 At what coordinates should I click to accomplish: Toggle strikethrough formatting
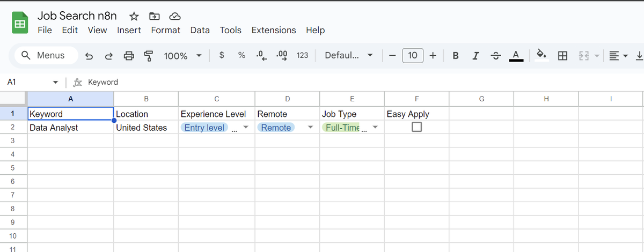[x=495, y=55]
